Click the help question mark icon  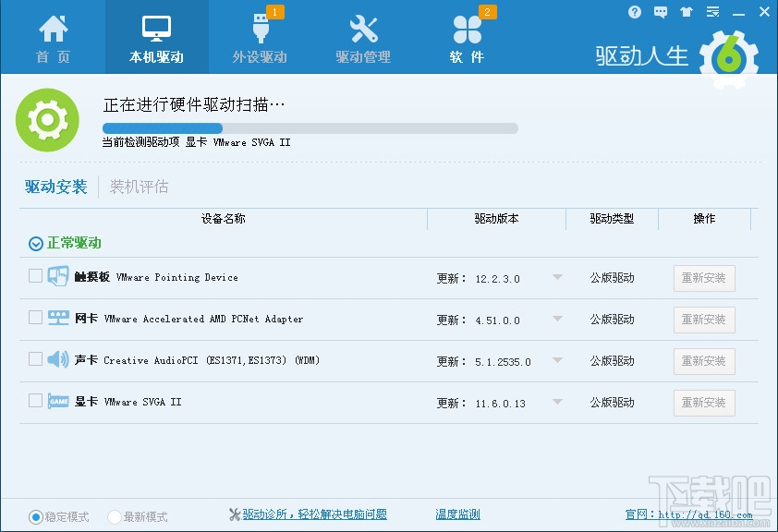(634, 12)
